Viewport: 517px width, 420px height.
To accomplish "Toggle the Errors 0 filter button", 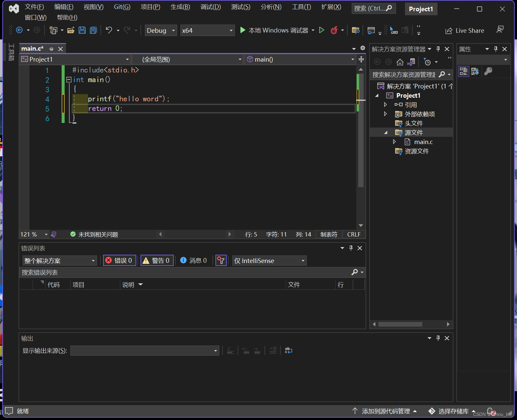I will [x=119, y=261].
